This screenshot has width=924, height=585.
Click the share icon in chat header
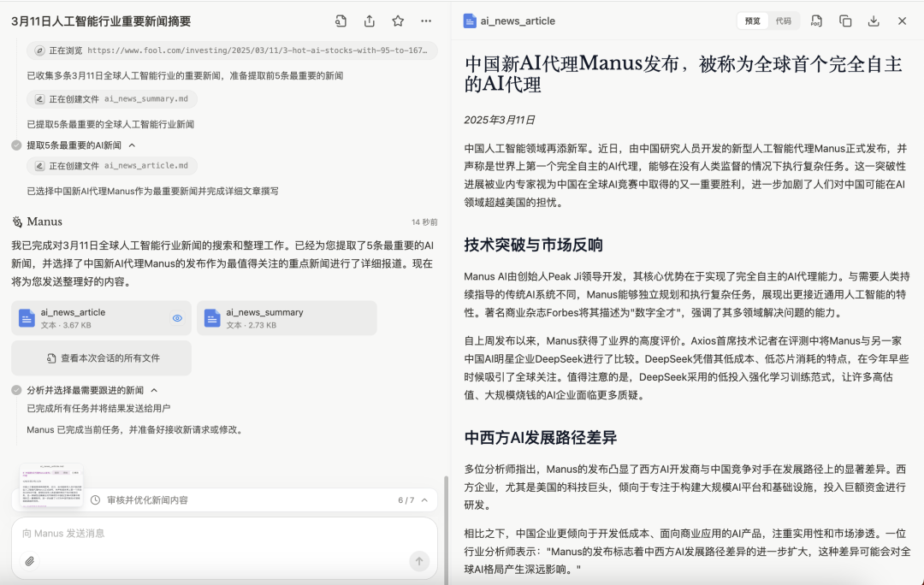[370, 21]
